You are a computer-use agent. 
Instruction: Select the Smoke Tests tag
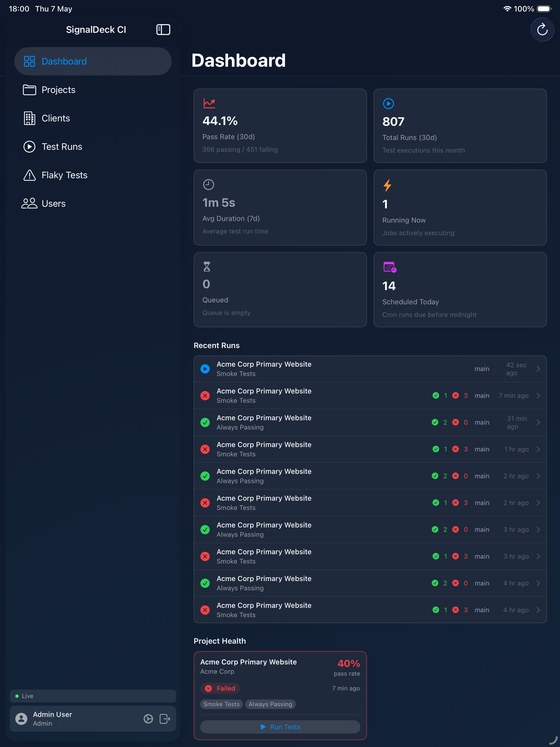221,704
